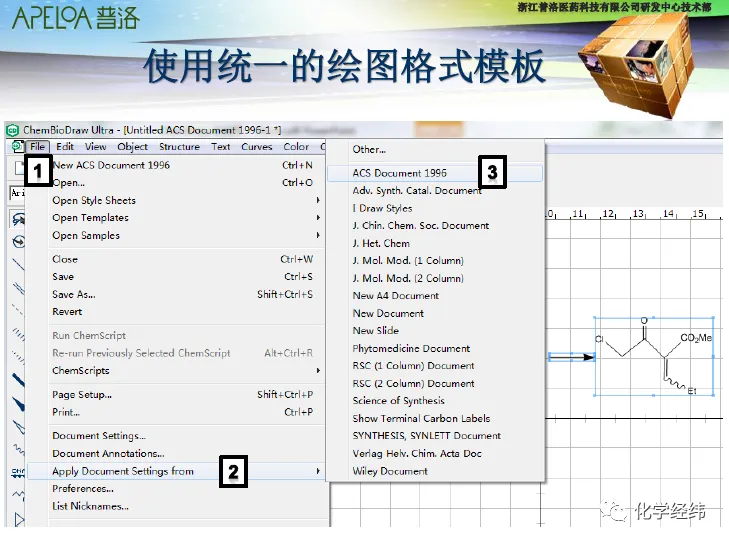729x543 pixels.
Task: Select the Hashed Bond tool
Action: point(18,333)
